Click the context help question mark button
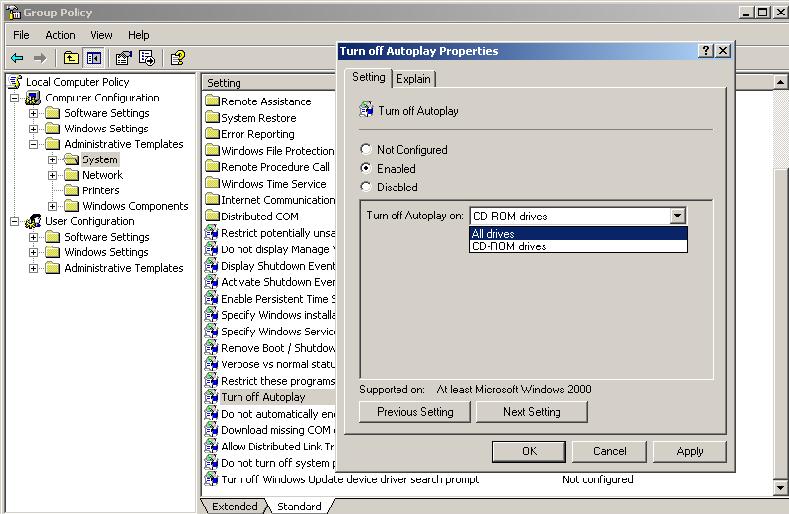This screenshot has height=514, width=789. click(706, 51)
